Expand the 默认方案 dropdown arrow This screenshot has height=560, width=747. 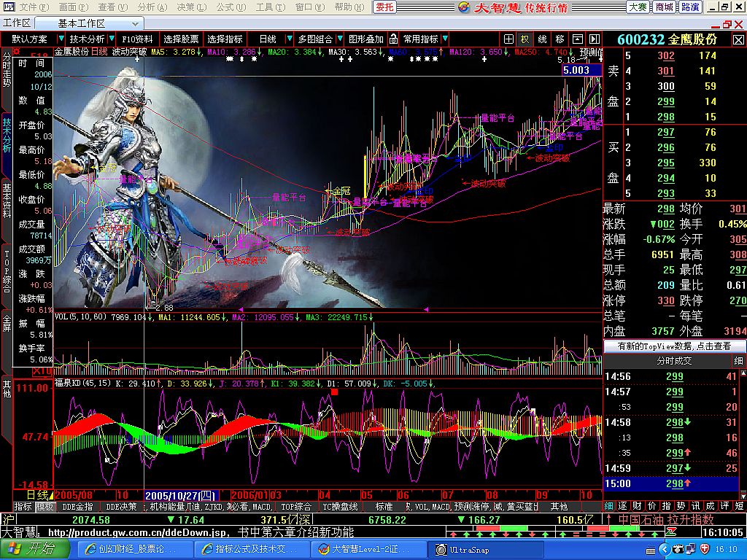click(x=61, y=39)
